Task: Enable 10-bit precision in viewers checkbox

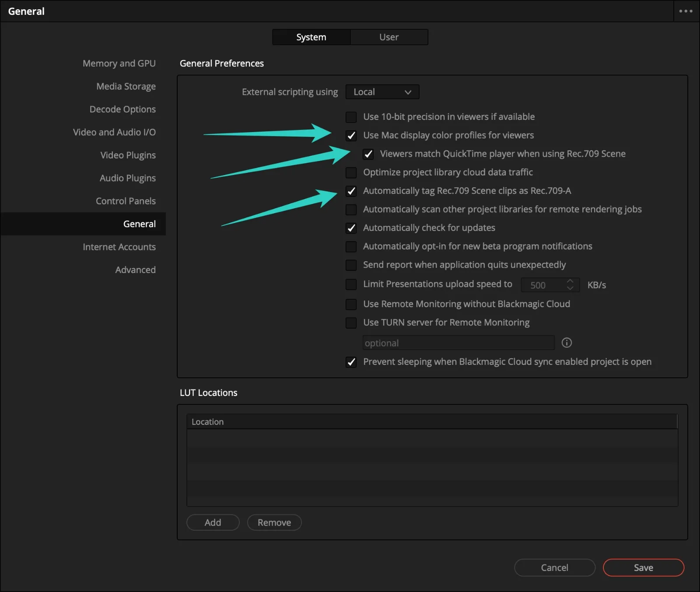Action: [351, 117]
